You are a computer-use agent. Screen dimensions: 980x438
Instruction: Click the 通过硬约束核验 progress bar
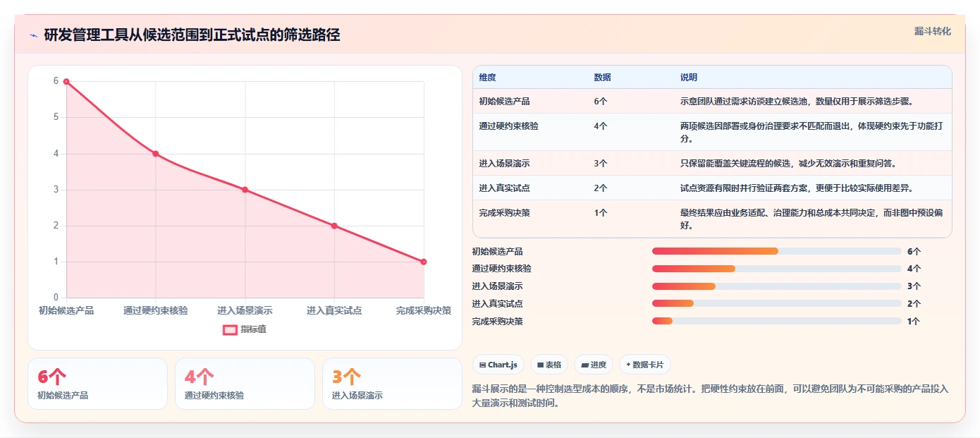coord(777,269)
